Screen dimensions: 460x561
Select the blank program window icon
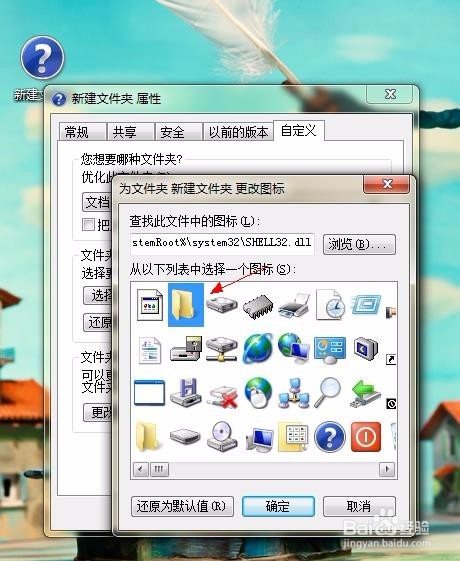tap(150, 393)
